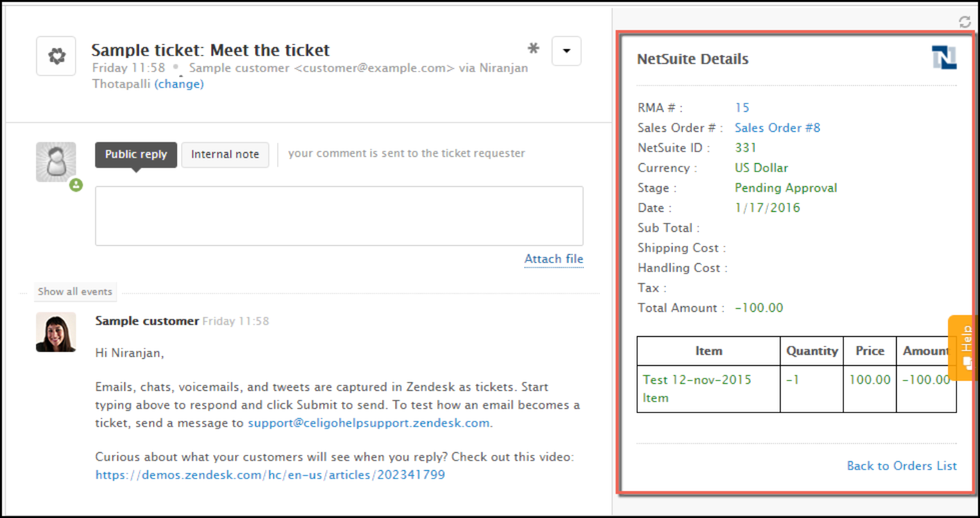Expand the ticket options dropdown arrow
Screen dimensions: 980x518
point(566,51)
